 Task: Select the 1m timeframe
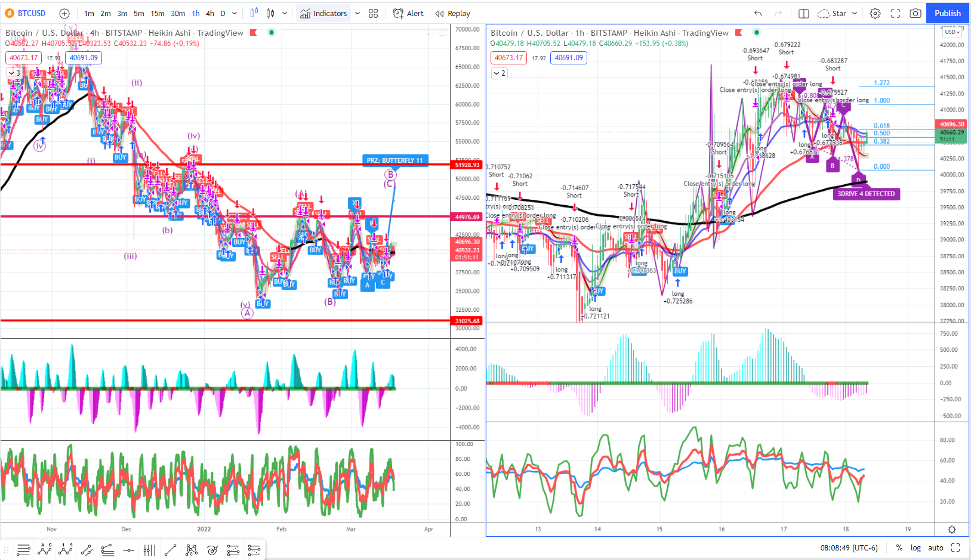pyautogui.click(x=89, y=13)
